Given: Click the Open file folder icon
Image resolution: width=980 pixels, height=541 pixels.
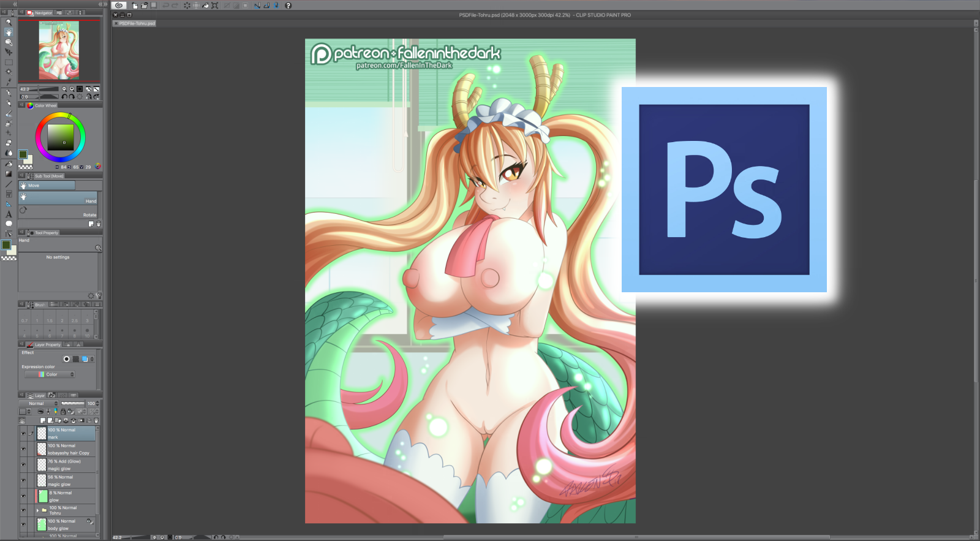Looking at the screenshot, I should (145, 6).
